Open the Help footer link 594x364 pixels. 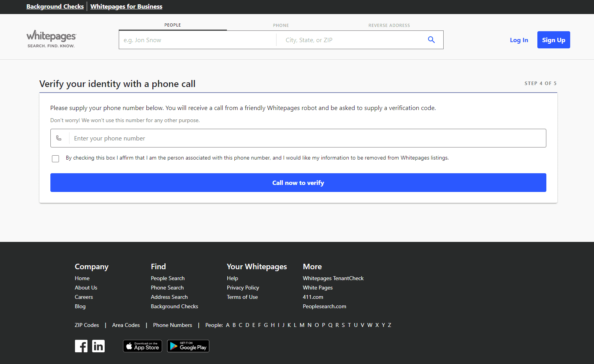click(x=232, y=278)
